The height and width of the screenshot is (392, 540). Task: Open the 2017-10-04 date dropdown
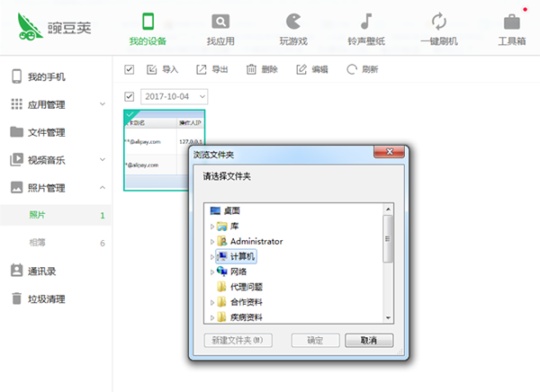tap(175, 96)
